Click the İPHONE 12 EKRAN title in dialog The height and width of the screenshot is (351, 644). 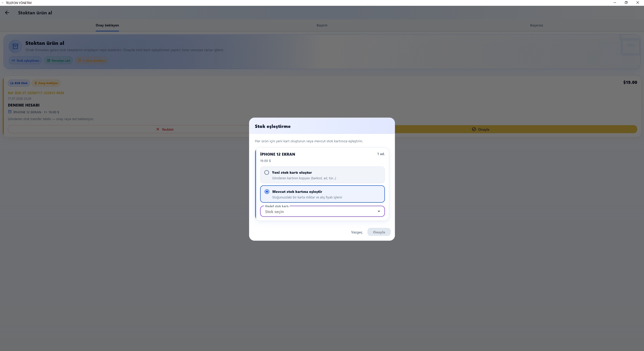[x=277, y=154]
